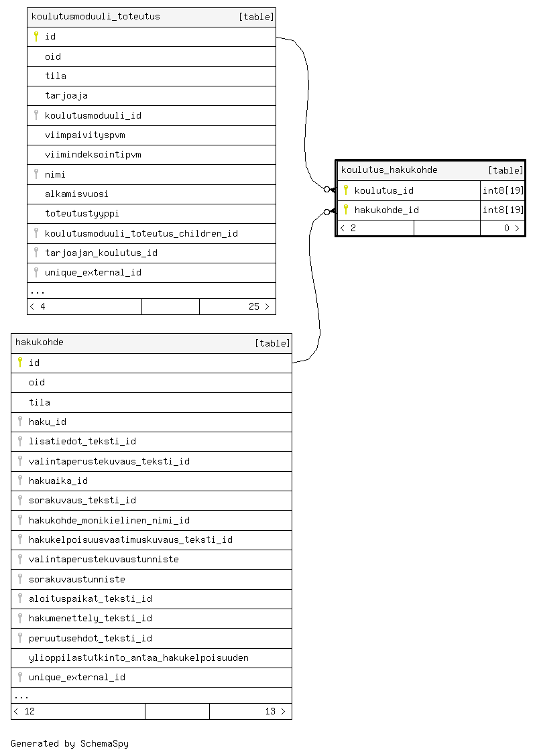Click the grey key icon beside peruutusehdot_teksti_id
Image resolution: width=537 pixels, height=756 pixels.
pos(20,638)
